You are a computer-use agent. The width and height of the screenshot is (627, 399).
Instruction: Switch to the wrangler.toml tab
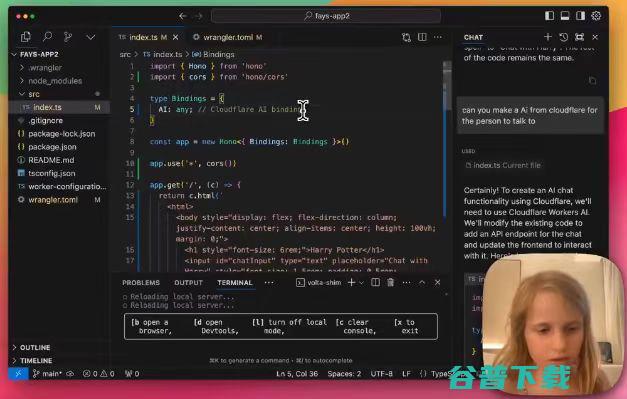pyautogui.click(x=228, y=37)
